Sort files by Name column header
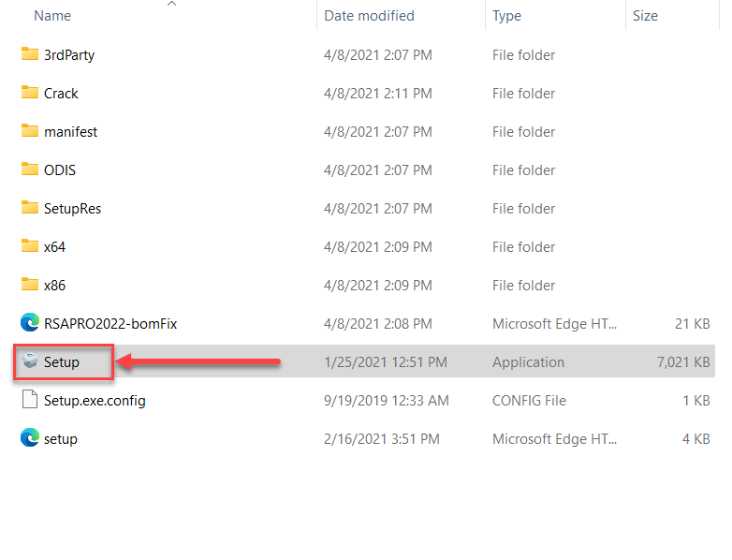732x560 pixels. pyautogui.click(x=52, y=16)
